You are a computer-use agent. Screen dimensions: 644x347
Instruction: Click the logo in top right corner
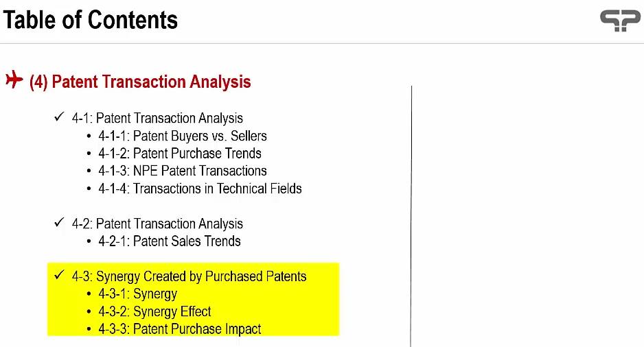(620, 21)
